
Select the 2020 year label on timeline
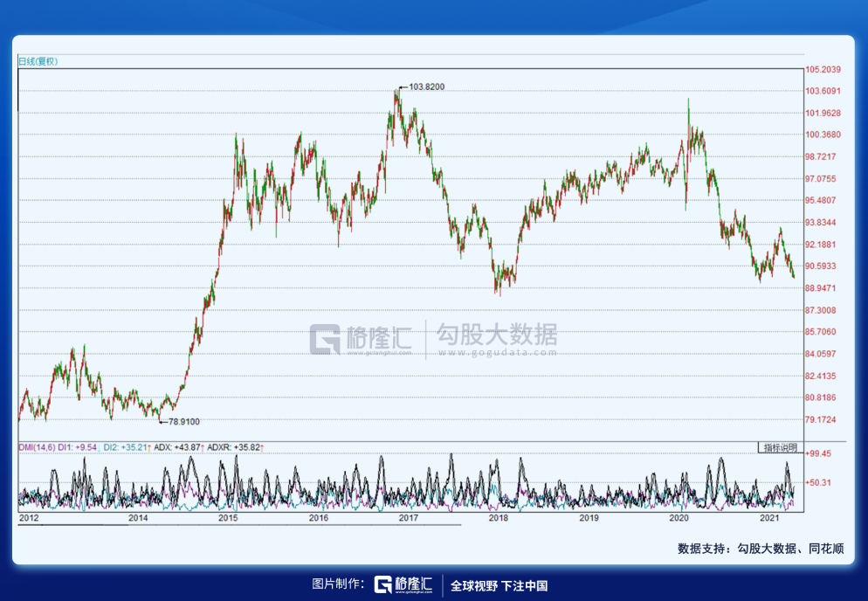[679, 518]
